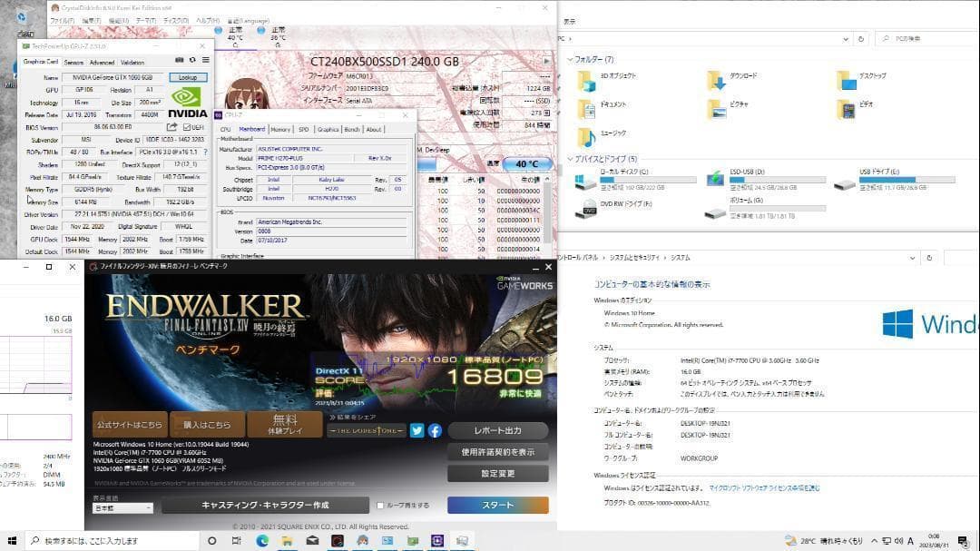Click the blue 正常 disk health icon in CrystalDiskInfo
The width and height of the screenshot is (980, 551).
218,28
